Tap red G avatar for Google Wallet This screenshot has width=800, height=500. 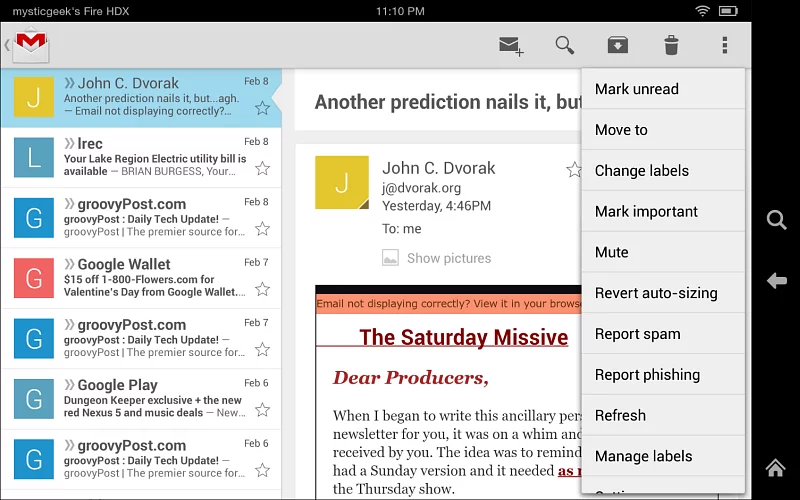(34, 278)
